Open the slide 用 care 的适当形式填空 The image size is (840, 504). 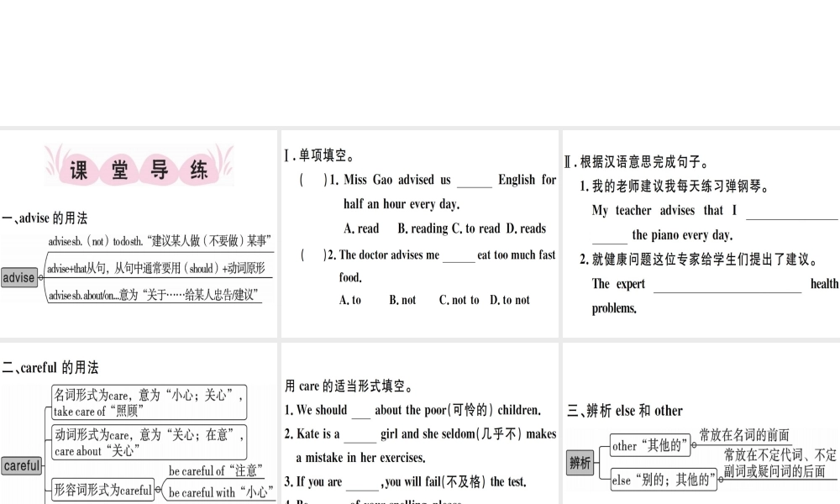tap(419, 423)
